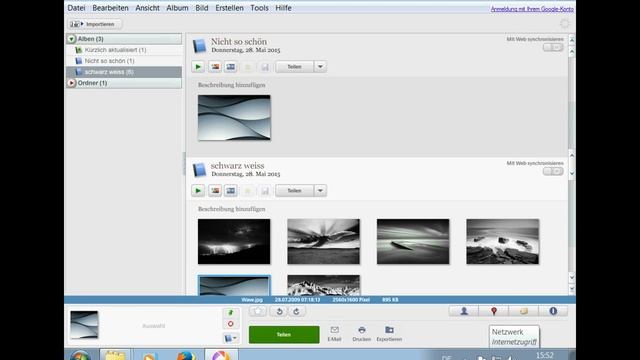The width and height of the screenshot is (640, 360).
Task: Click Google account sign-in link
Action: [532, 9]
